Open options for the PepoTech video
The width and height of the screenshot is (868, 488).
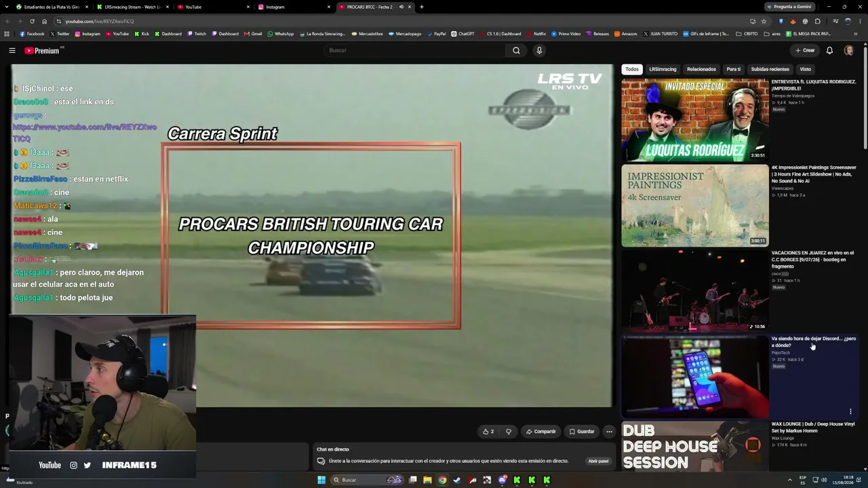(x=850, y=411)
